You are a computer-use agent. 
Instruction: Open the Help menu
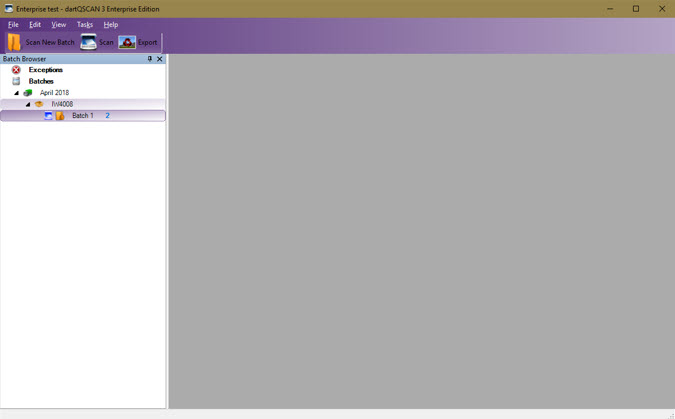(111, 25)
